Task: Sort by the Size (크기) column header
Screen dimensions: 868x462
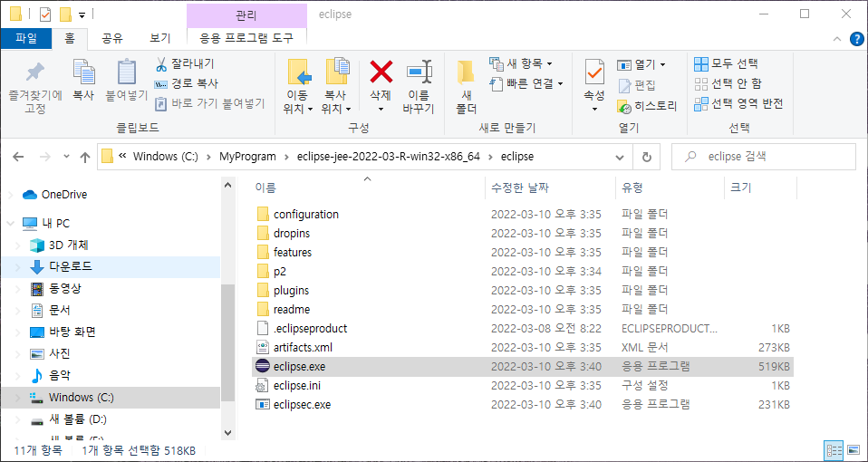Action: pos(740,188)
